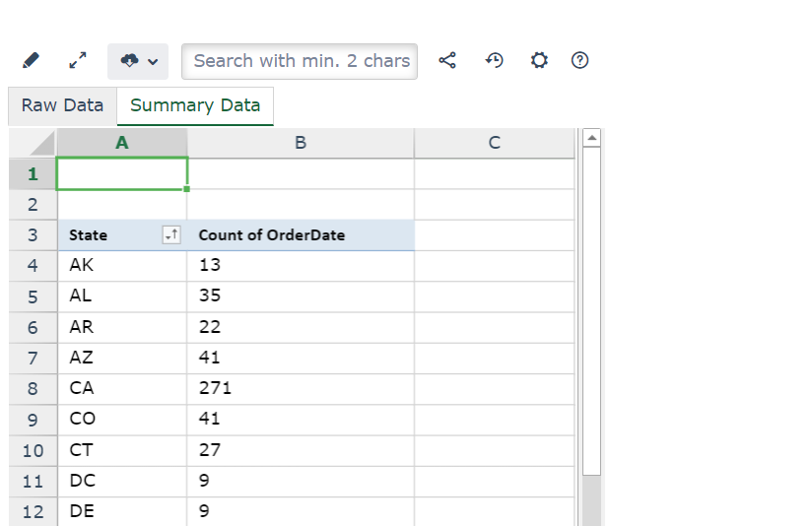The image size is (812, 526).
Task: Select cell containing DE
Action: (121, 511)
